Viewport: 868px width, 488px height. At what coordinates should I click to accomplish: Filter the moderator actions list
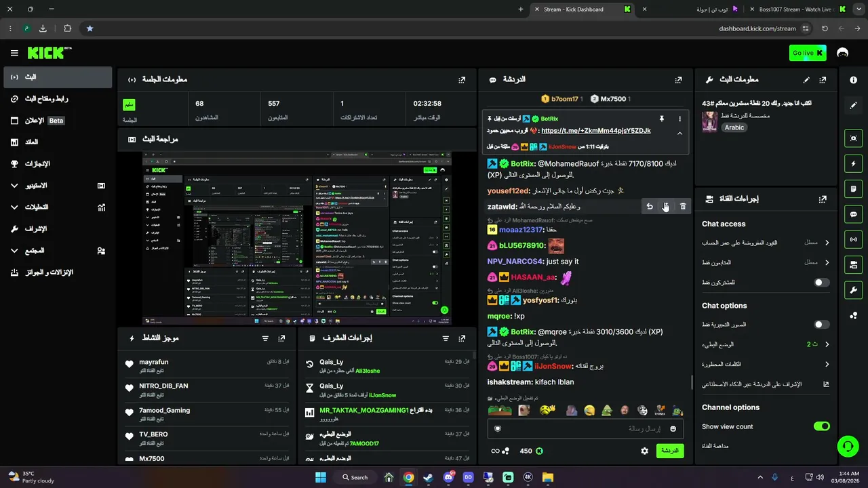click(x=446, y=338)
